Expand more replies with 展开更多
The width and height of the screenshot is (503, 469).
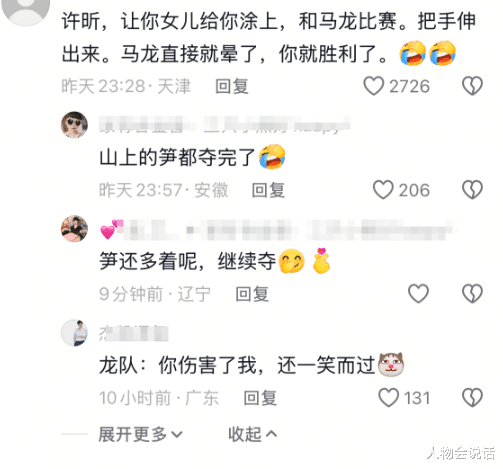(x=140, y=434)
